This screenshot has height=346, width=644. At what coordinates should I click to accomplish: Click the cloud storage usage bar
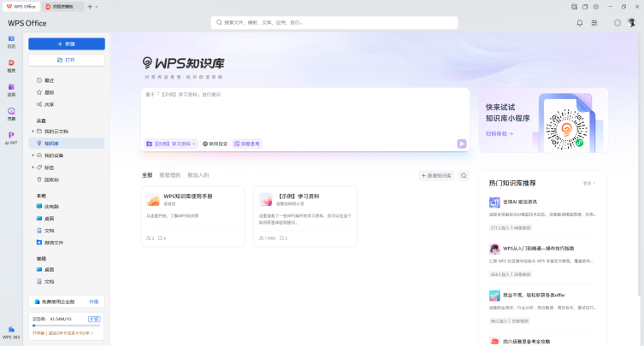(x=66, y=325)
